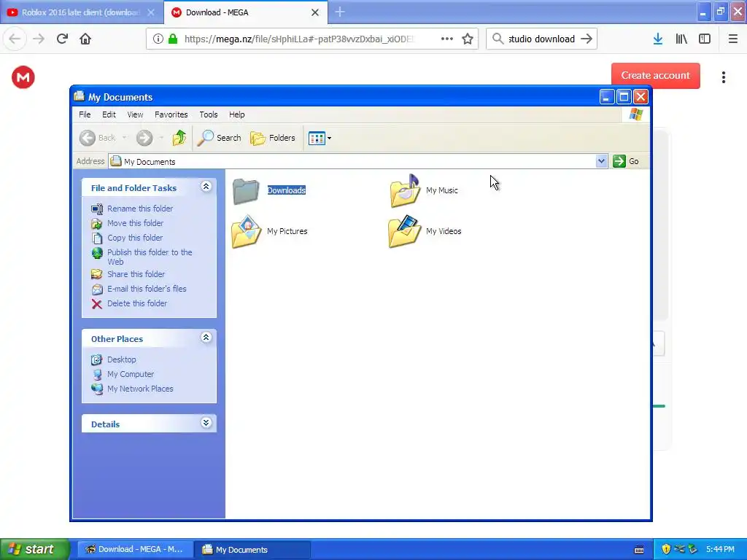Click Explorer Up folder icon
The height and width of the screenshot is (560, 747).
tap(179, 138)
